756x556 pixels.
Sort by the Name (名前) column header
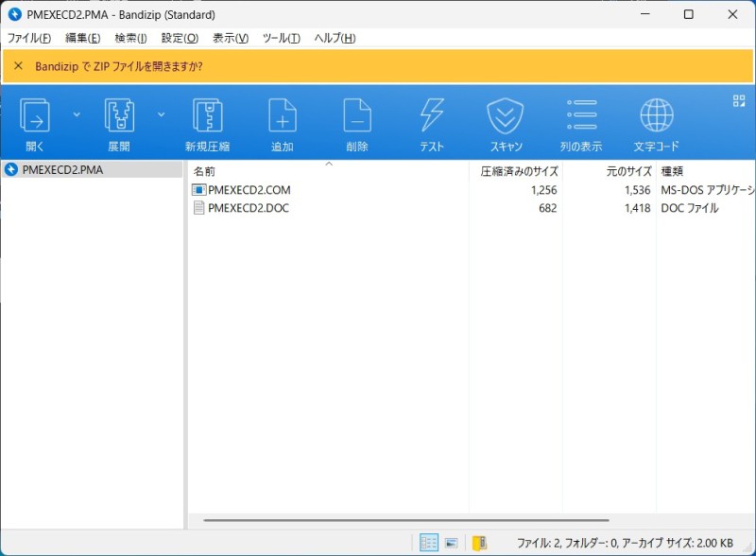(x=204, y=171)
